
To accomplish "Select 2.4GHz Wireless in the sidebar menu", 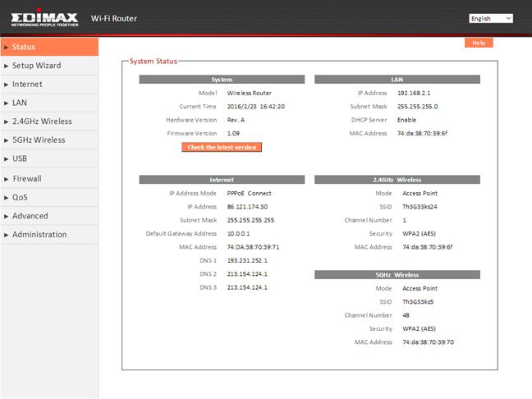I will tap(42, 122).
